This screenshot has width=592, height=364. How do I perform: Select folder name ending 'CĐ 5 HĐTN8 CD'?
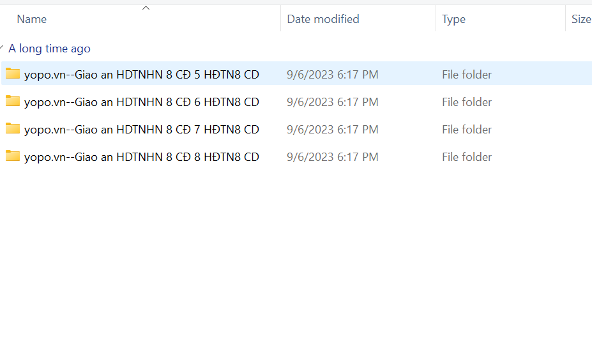pyautogui.click(x=142, y=75)
